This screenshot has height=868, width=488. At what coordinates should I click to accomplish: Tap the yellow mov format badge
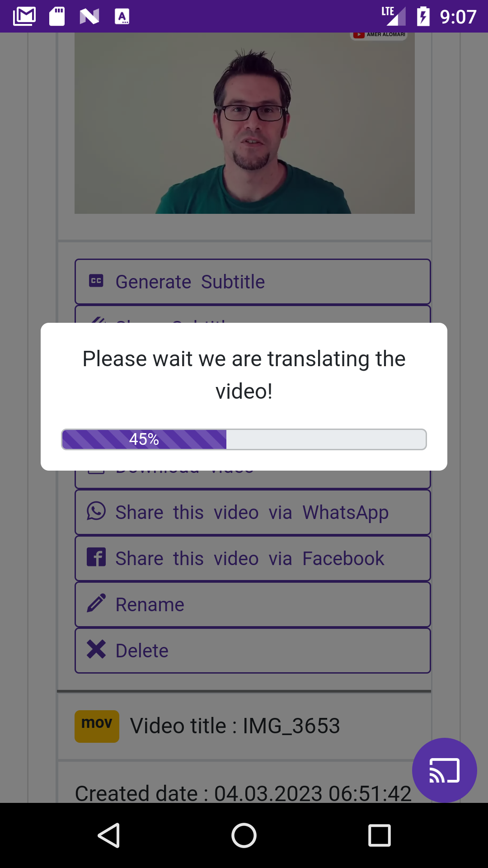(x=97, y=726)
